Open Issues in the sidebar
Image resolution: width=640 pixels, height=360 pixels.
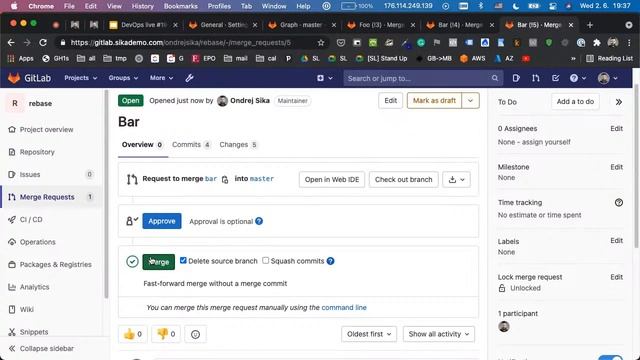pyautogui.click(x=30, y=174)
